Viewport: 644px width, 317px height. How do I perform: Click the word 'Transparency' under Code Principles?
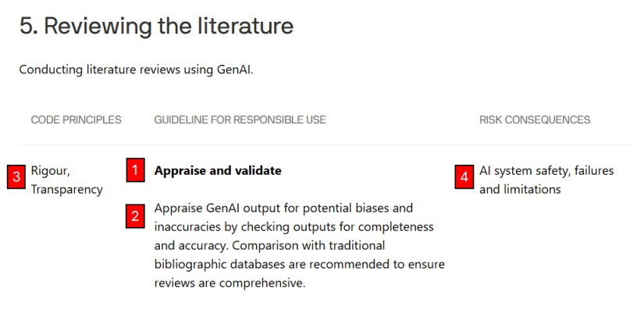tap(67, 190)
